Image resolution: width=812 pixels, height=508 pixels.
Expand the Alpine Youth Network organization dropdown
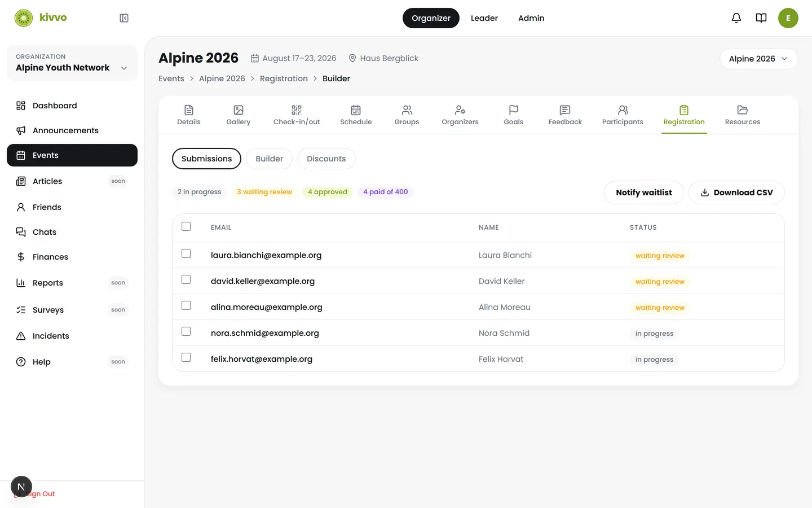tap(72, 63)
